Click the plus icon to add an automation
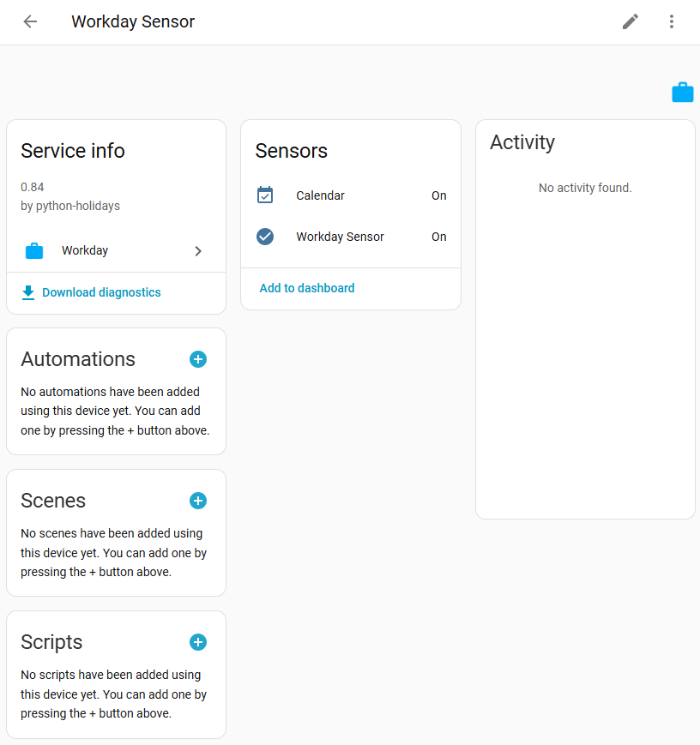700x745 pixels. pyautogui.click(x=198, y=359)
